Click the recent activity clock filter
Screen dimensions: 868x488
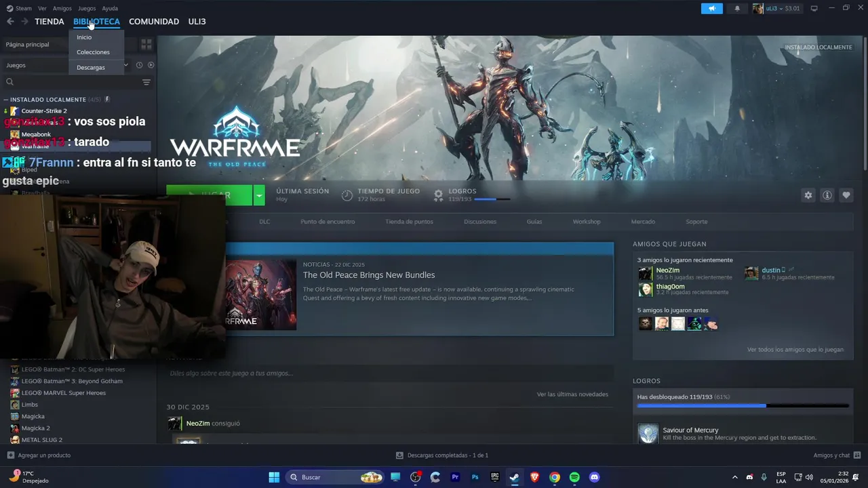(x=139, y=65)
